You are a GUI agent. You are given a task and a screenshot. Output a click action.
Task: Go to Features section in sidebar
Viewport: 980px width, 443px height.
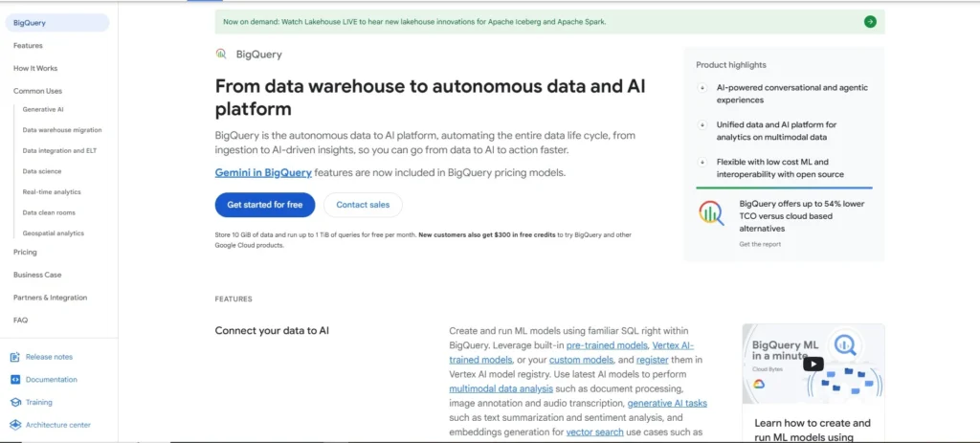point(28,46)
